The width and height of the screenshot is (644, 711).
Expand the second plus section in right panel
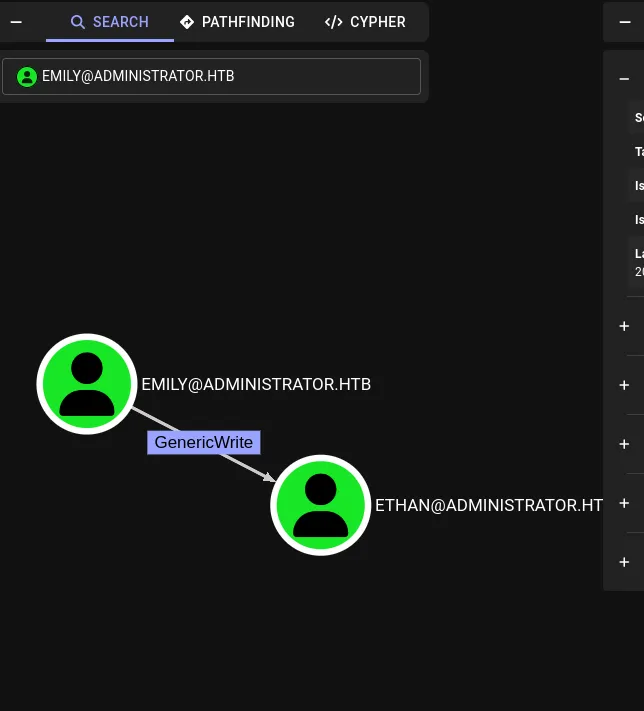point(624,385)
